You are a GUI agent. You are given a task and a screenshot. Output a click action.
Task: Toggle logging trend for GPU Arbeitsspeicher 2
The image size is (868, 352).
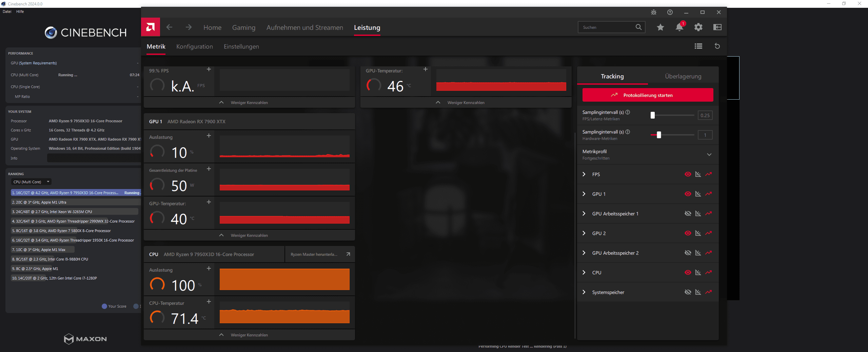[709, 253]
